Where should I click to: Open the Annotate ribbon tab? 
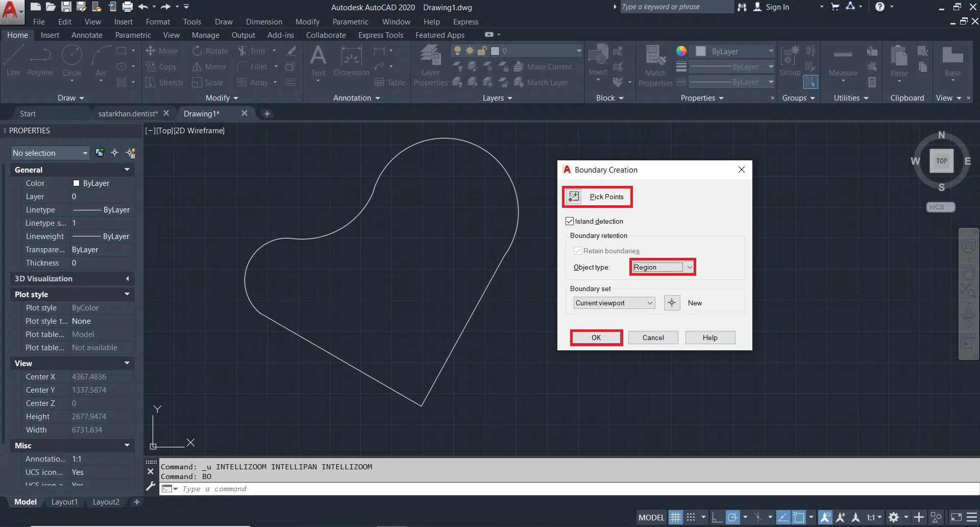coord(87,35)
